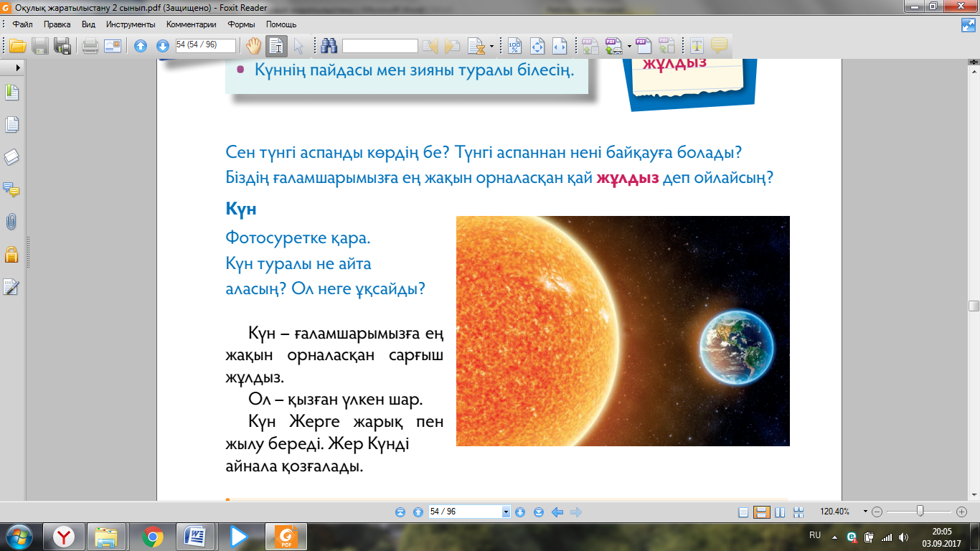Find previous search result
980x551 pixels.
[x=430, y=46]
